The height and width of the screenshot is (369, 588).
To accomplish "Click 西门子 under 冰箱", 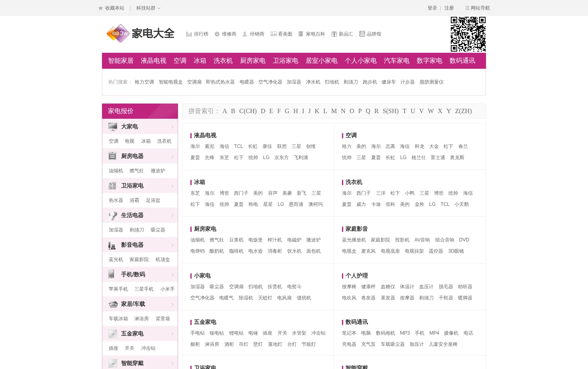I will click(x=241, y=193).
